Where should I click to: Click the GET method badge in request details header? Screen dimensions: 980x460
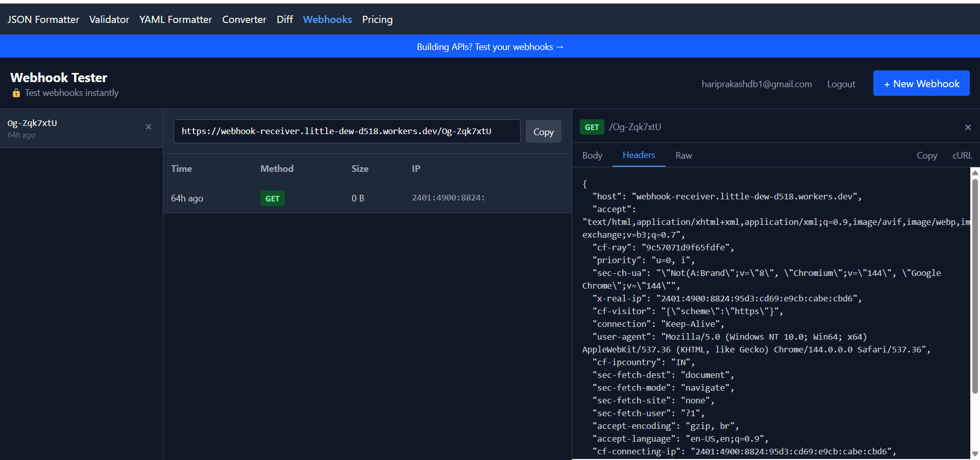pos(592,127)
